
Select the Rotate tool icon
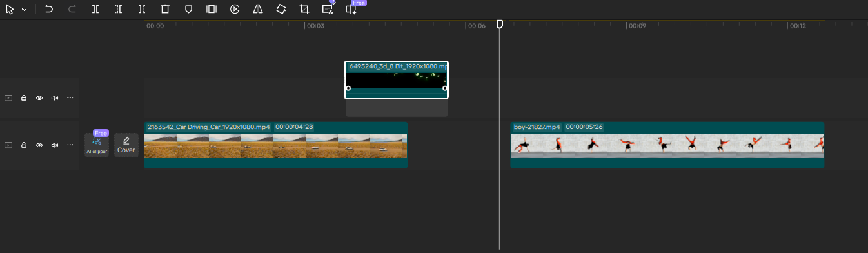(281, 9)
